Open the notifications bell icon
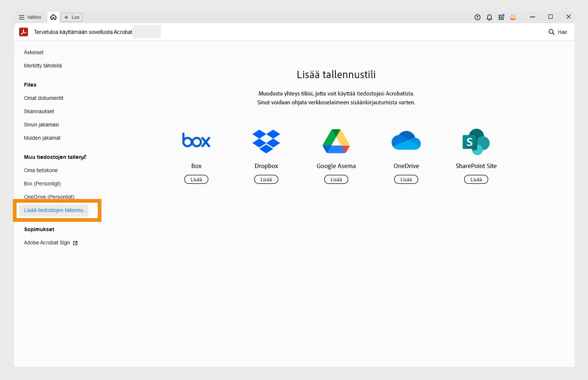Viewport: 588px width, 380px height. (489, 17)
